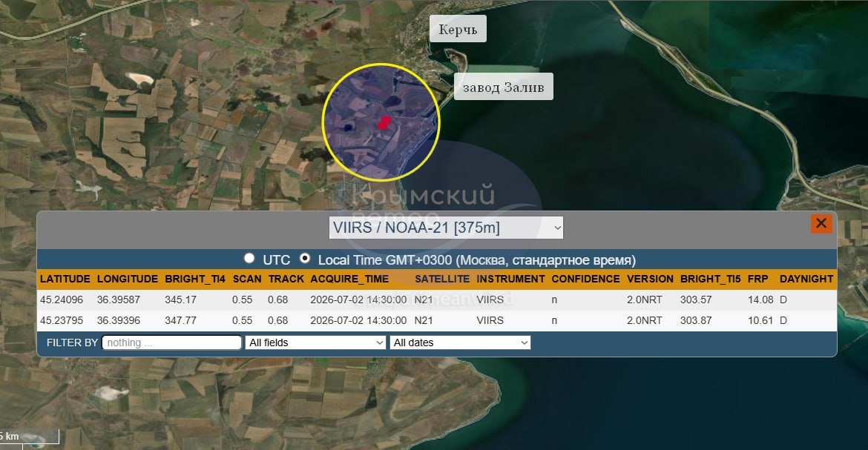
Task: Click the CONFIDENCE column header
Action: 585,279
